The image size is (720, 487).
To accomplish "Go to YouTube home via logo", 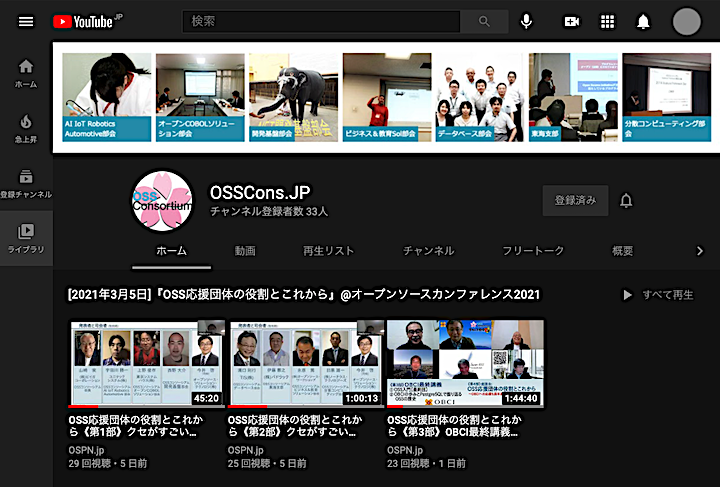I will point(87,21).
